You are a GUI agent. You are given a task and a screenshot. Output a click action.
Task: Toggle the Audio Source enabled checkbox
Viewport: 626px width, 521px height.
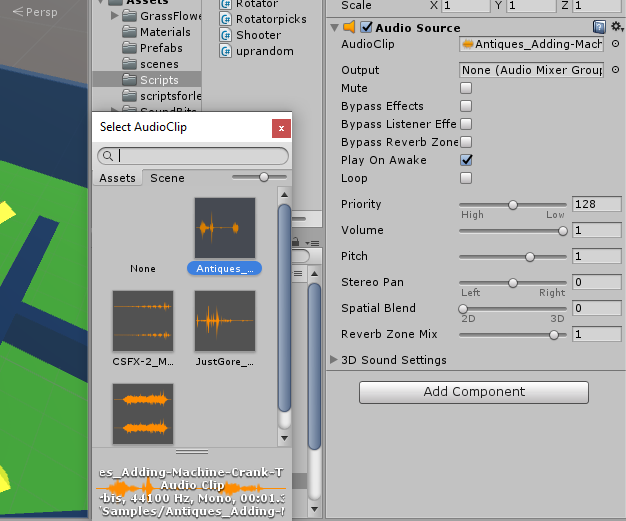(366, 27)
